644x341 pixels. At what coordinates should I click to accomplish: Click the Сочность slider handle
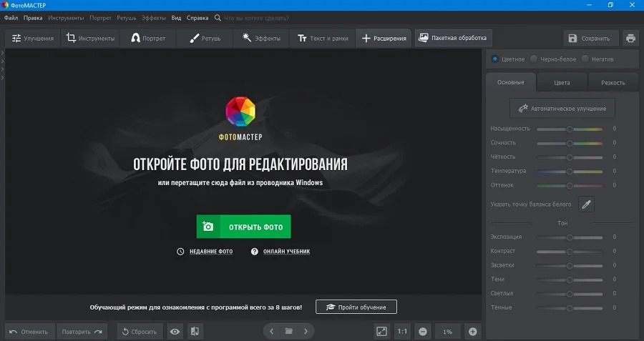coord(570,143)
